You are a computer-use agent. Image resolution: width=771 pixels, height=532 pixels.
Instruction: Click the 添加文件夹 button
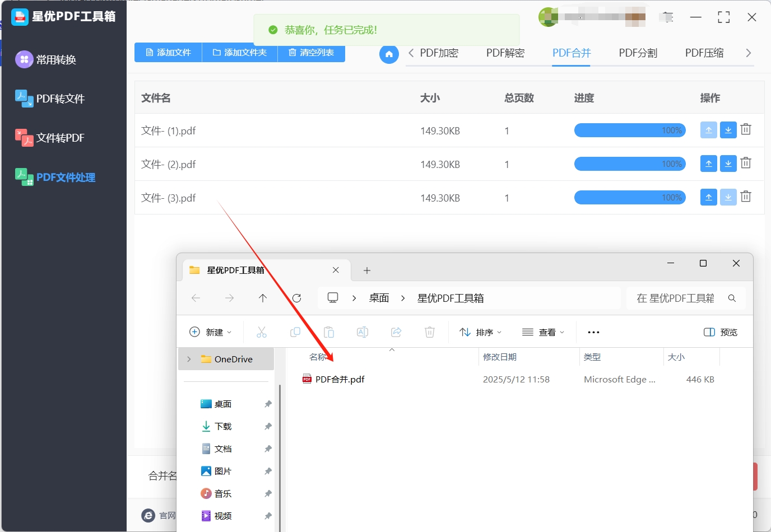point(240,53)
